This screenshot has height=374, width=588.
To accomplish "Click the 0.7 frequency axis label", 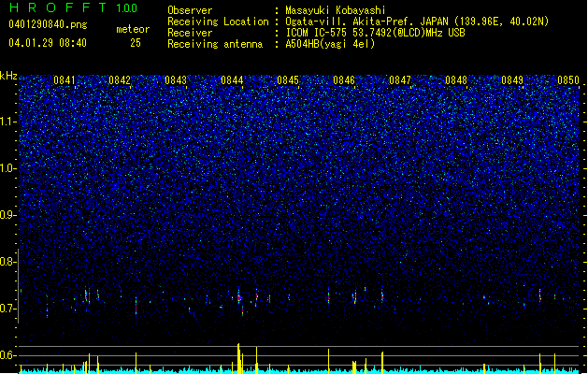I will point(7,309).
